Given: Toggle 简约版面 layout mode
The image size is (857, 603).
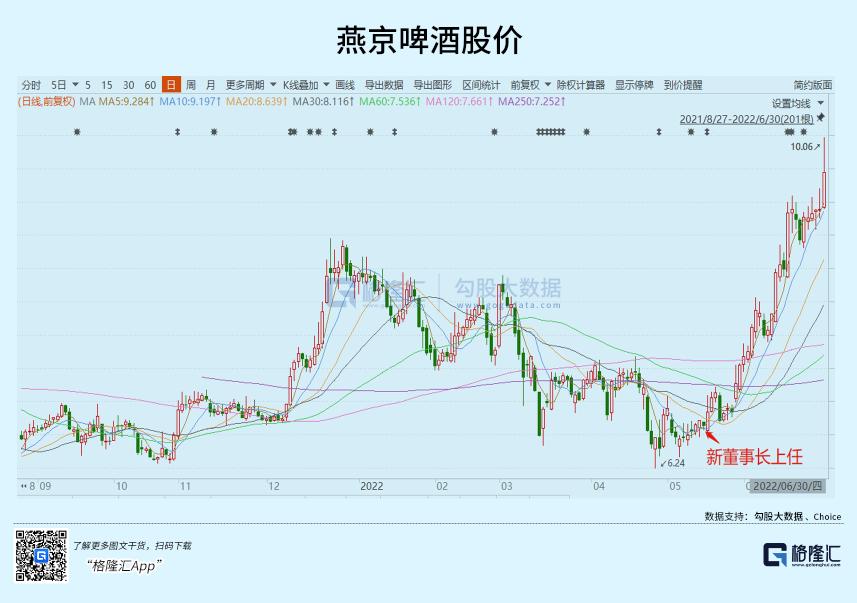Looking at the screenshot, I should coord(813,85).
